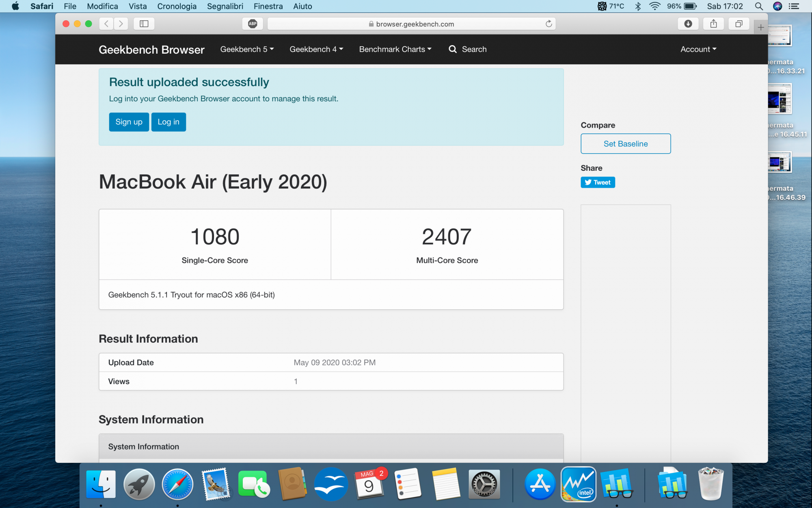
Task: Open Safari compass icon in Dock
Action: pyautogui.click(x=178, y=484)
